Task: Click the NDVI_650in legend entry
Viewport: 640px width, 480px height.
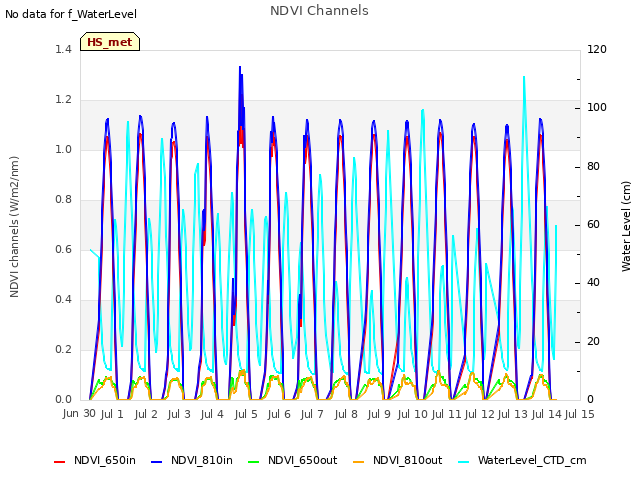Action: (95, 460)
